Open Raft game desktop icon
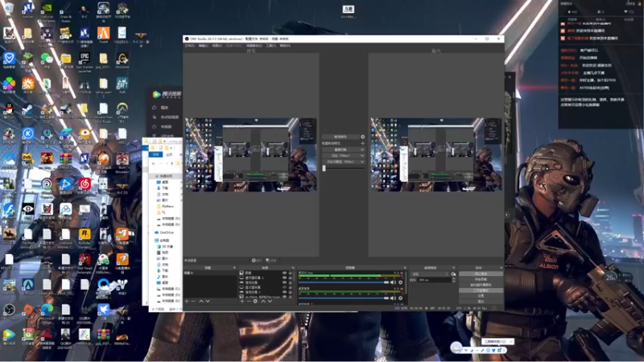This screenshot has height=362, width=644. coord(122,86)
